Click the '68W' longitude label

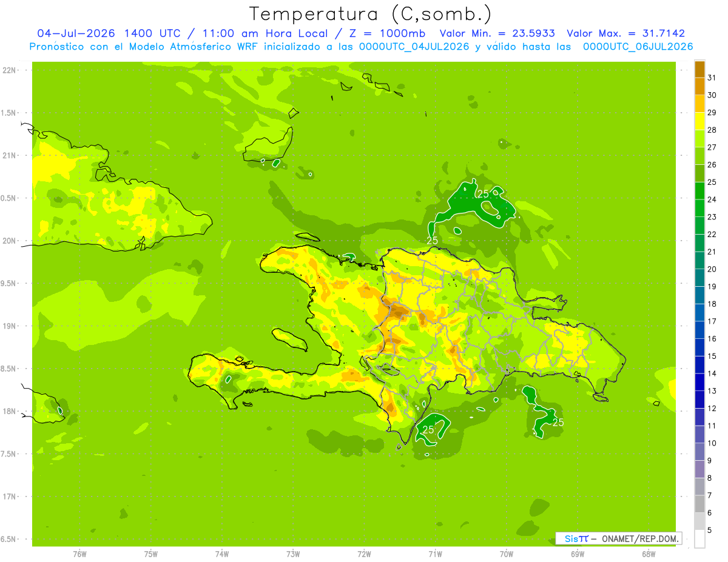tap(649, 554)
